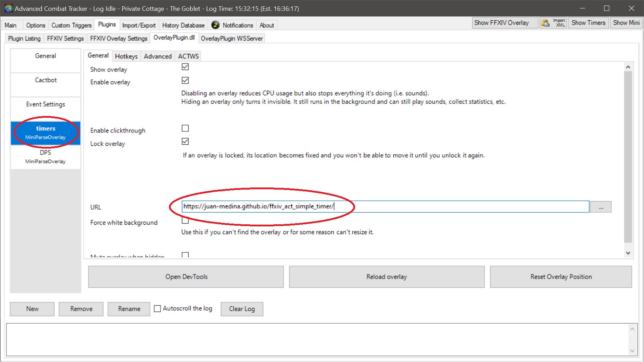Click the settings panel scrollbar thumb
The width and height of the screenshot is (644, 362).
click(x=628, y=157)
